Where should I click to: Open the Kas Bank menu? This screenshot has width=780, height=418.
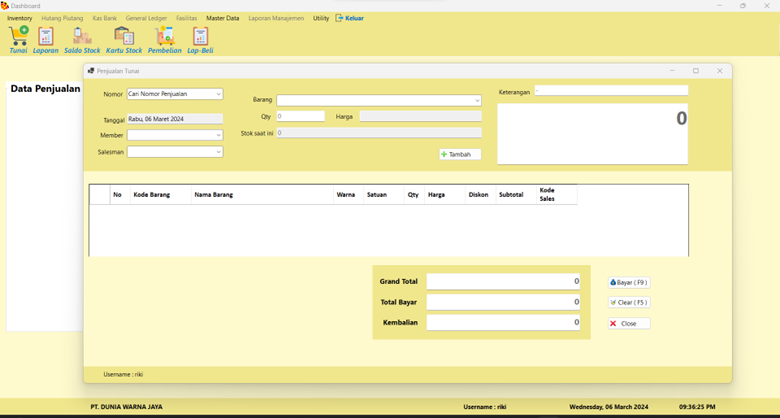(x=104, y=18)
